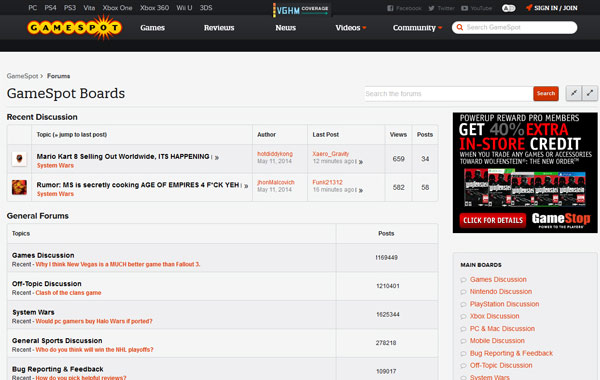Open the Facebook social icon link
The height and width of the screenshot is (380, 600).
[390, 8]
